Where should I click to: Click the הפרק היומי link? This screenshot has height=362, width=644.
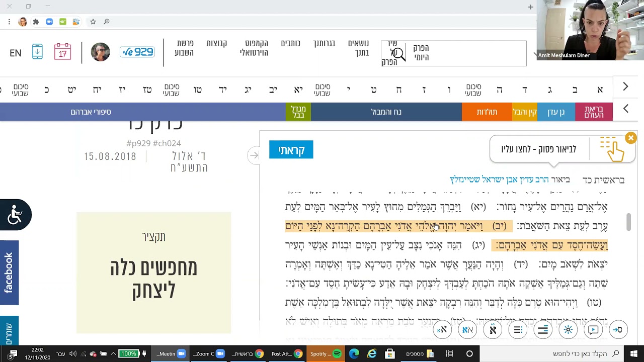click(x=421, y=53)
